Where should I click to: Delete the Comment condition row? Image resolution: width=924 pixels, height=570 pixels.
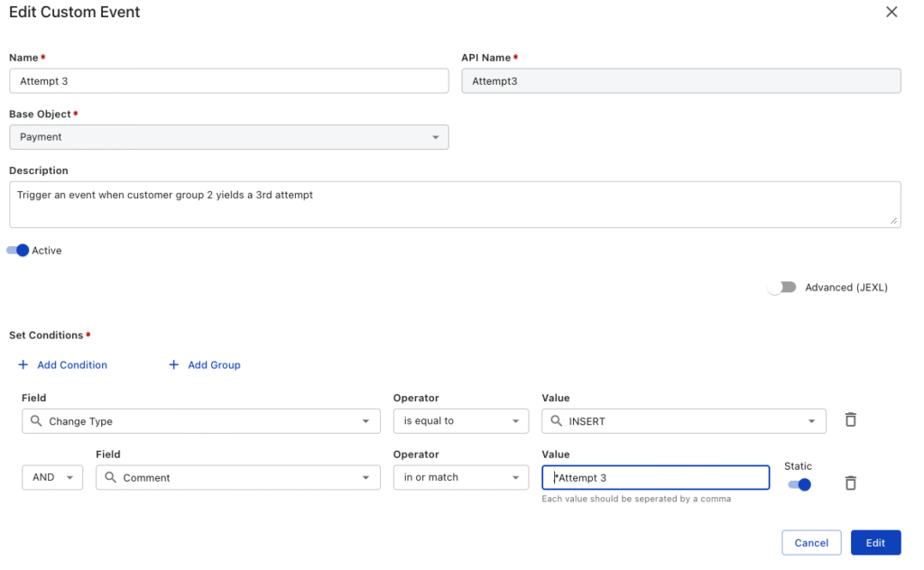(x=850, y=483)
